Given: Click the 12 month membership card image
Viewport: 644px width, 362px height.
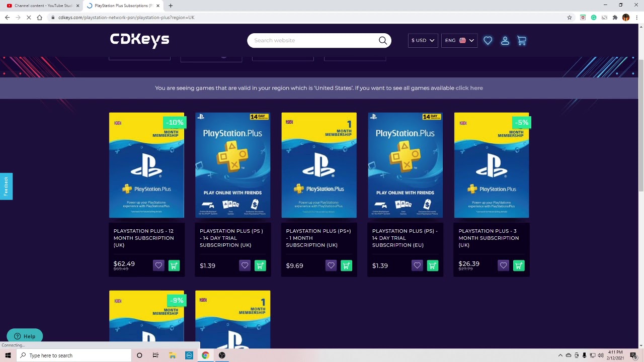Looking at the screenshot, I should pos(146,165).
